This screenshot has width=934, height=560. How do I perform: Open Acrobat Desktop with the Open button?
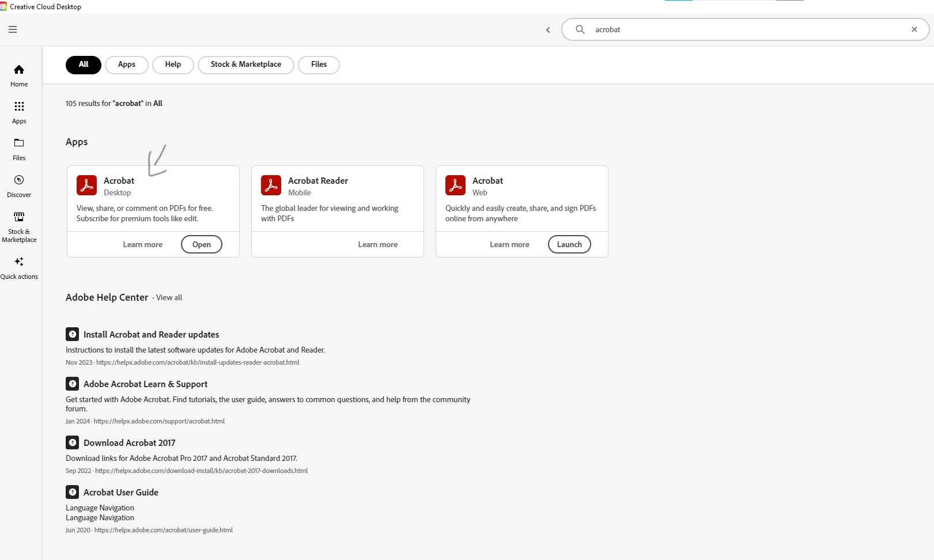[202, 244]
